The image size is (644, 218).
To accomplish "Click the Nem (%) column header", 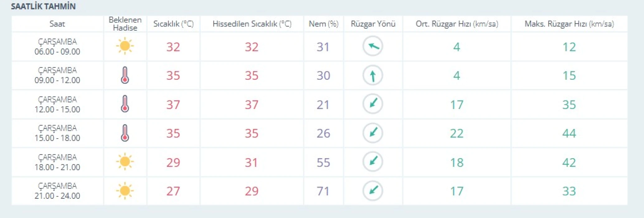I will pyautogui.click(x=324, y=24).
